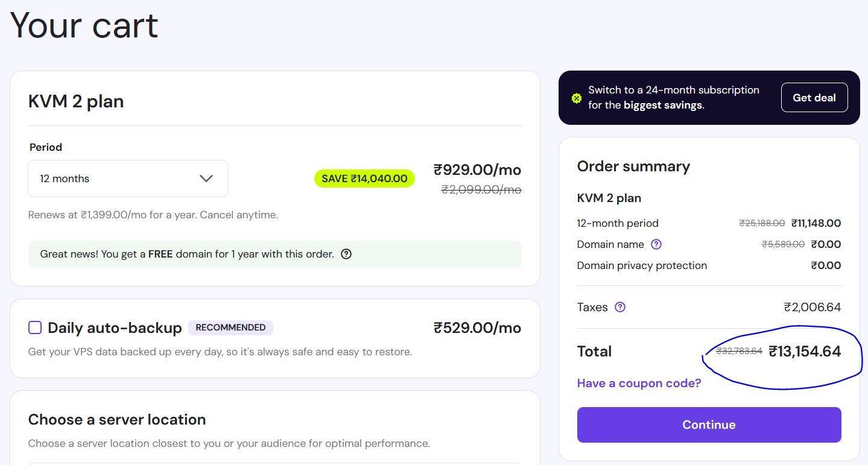Click the SAVE ₹14,040.00 badge
The height and width of the screenshot is (465, 868).
364,179
